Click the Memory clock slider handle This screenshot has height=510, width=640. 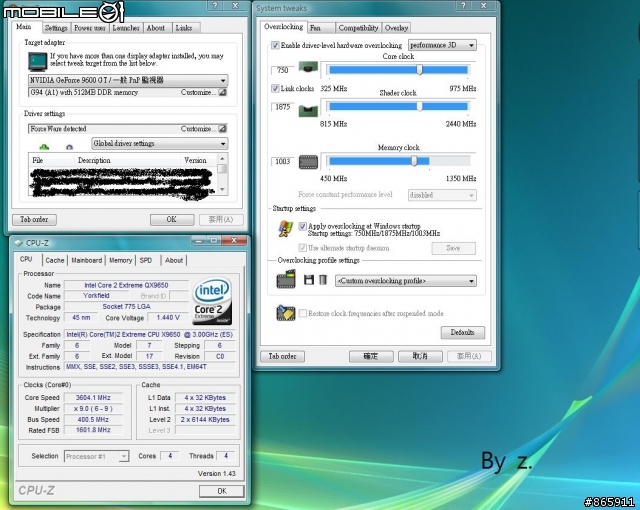click(x=414, y=161)
